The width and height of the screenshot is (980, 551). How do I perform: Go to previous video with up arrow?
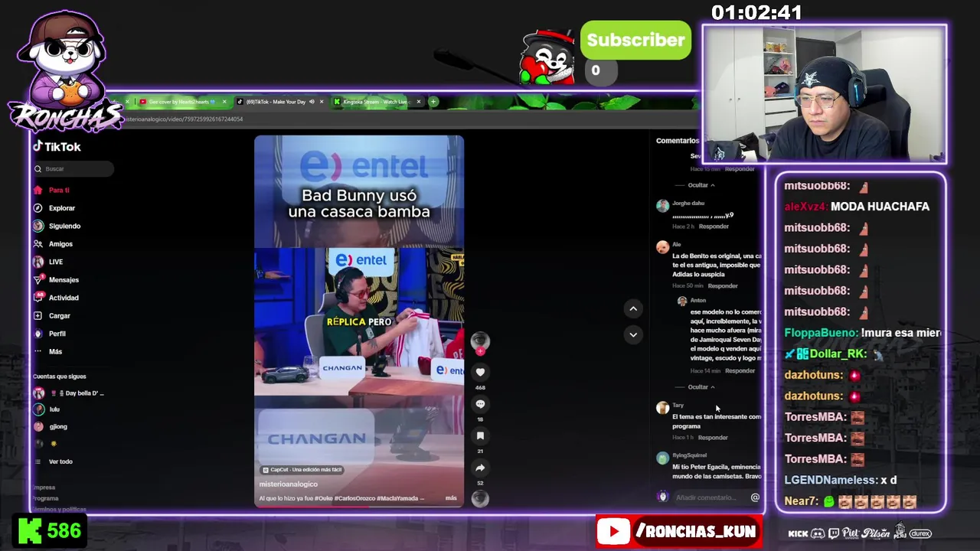click(633, 308)
